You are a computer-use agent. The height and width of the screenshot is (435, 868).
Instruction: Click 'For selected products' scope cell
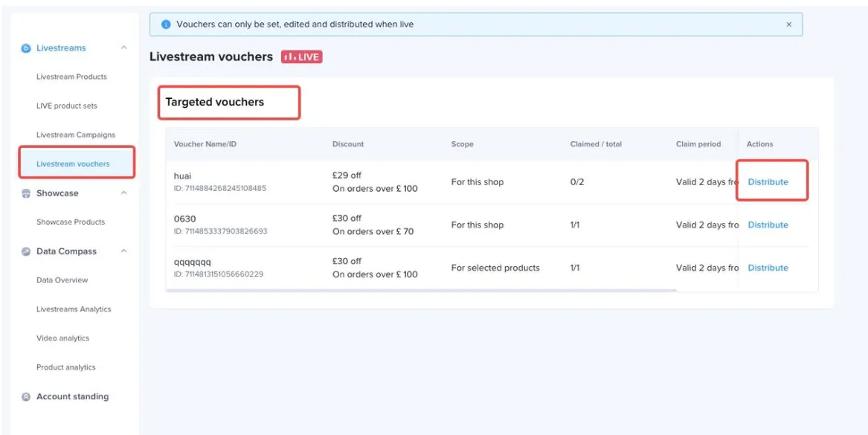(495, 268)
